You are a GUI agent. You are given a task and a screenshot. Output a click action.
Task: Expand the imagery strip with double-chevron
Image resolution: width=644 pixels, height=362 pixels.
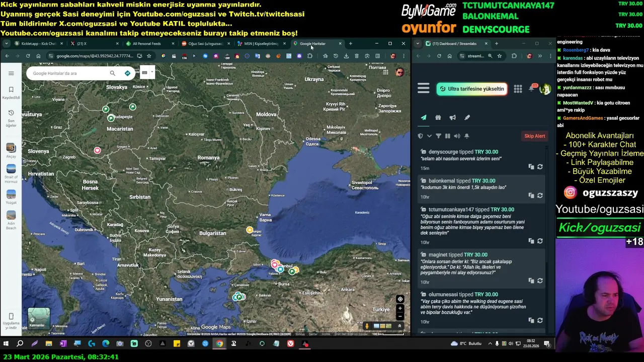(399, 326)
